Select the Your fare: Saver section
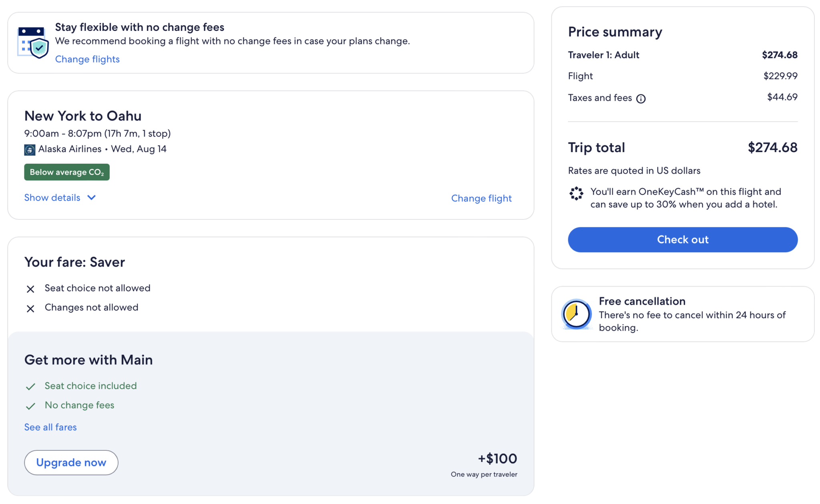 point(74,262)
